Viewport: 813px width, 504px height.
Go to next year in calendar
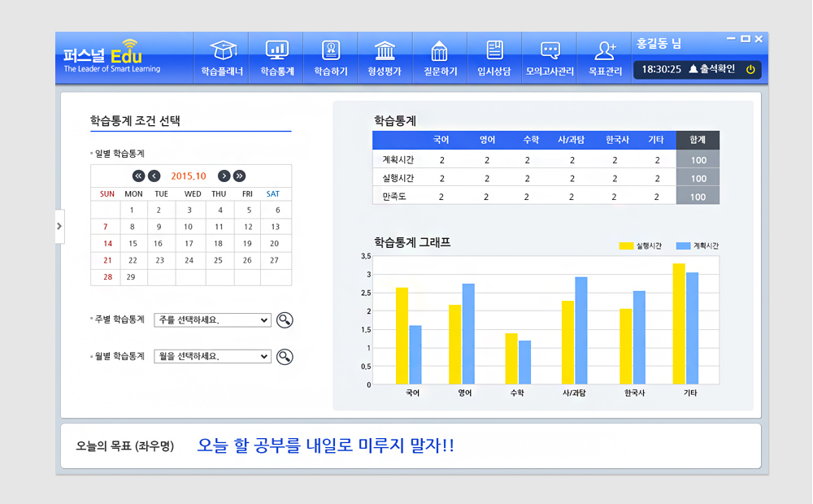point(239,176)
